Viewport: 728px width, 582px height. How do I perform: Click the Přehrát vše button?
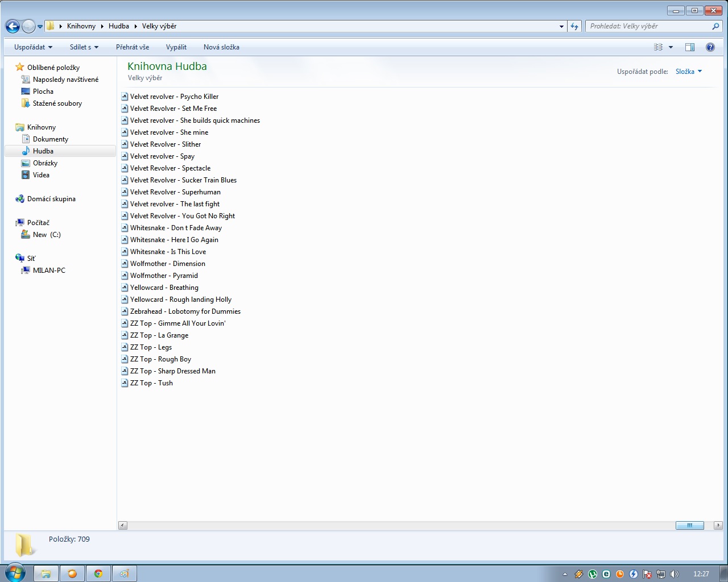tap(132, 47)
